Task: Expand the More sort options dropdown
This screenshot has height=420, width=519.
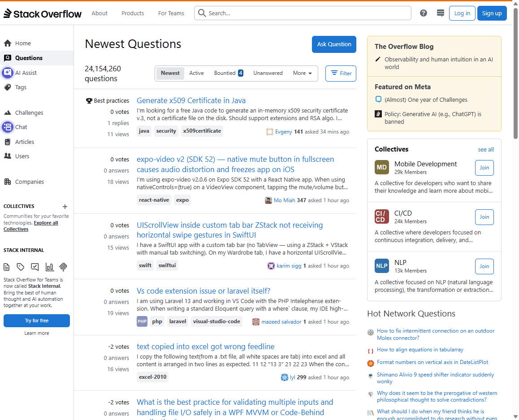Action: click(x=302, y=73)
